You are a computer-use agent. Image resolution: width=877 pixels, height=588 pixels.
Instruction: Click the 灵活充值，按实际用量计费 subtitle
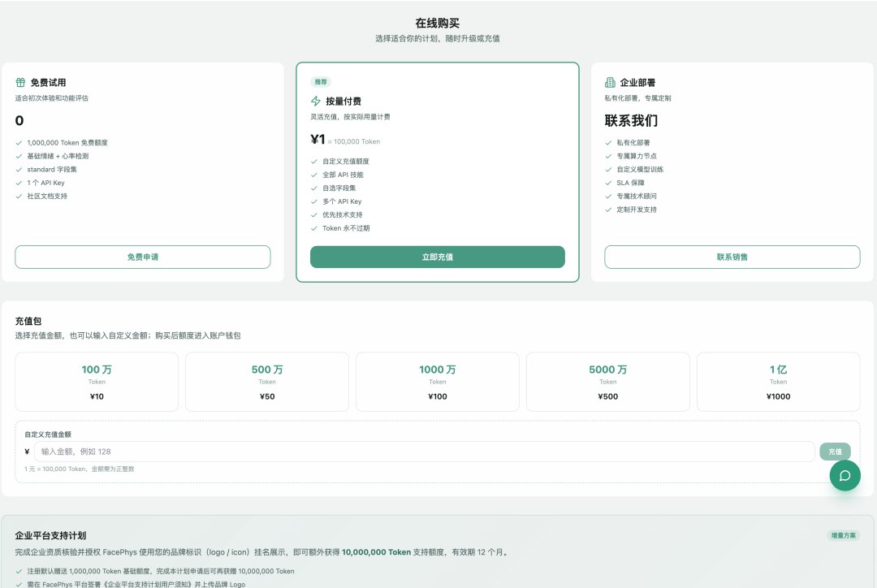[x=350, y=117]
